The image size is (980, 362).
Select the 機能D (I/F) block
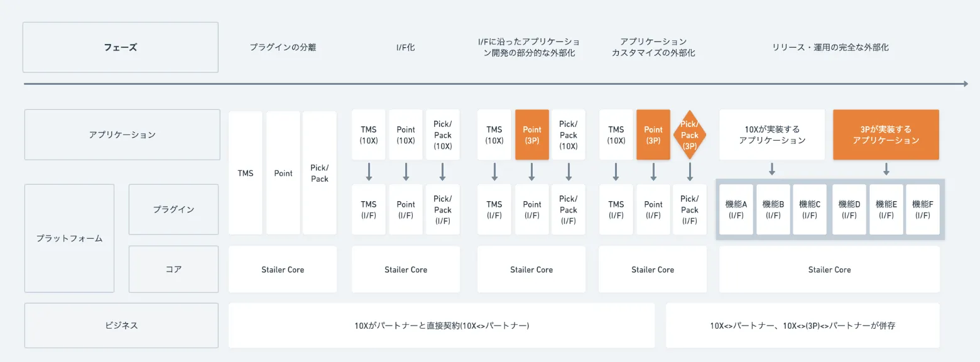click(x=849, y=209)
